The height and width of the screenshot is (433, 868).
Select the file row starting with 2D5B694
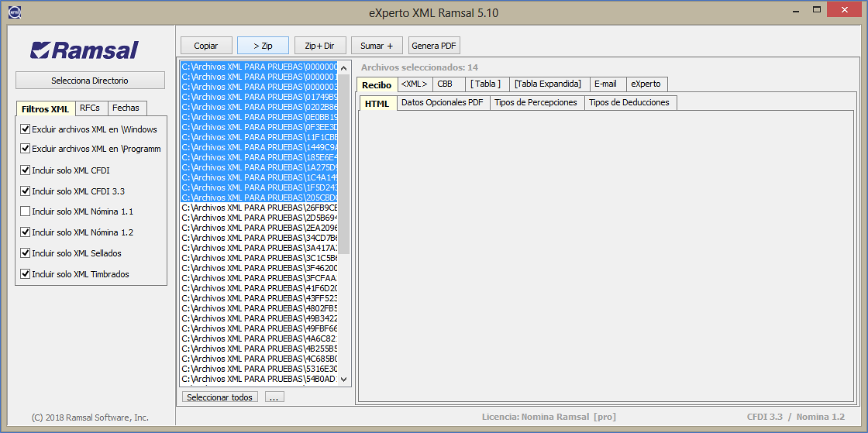(259, 218)
